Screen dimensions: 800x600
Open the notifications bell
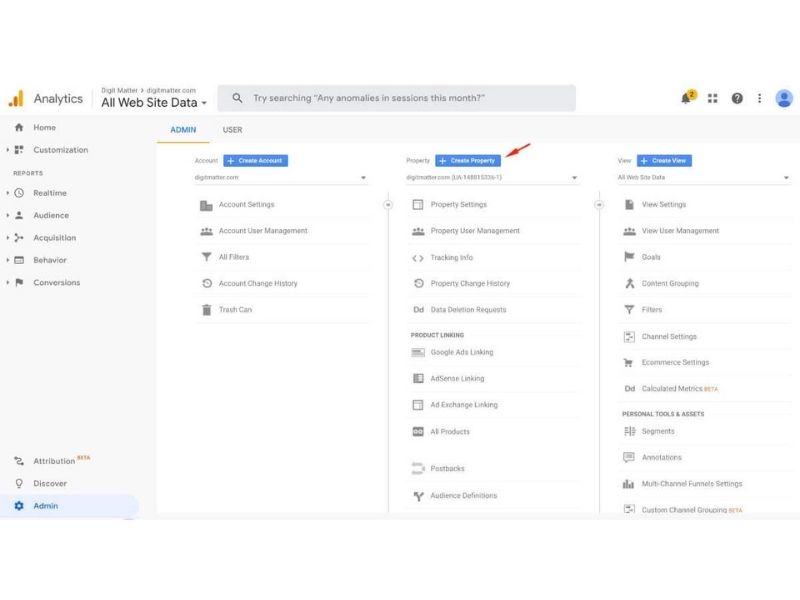[687, 97]
